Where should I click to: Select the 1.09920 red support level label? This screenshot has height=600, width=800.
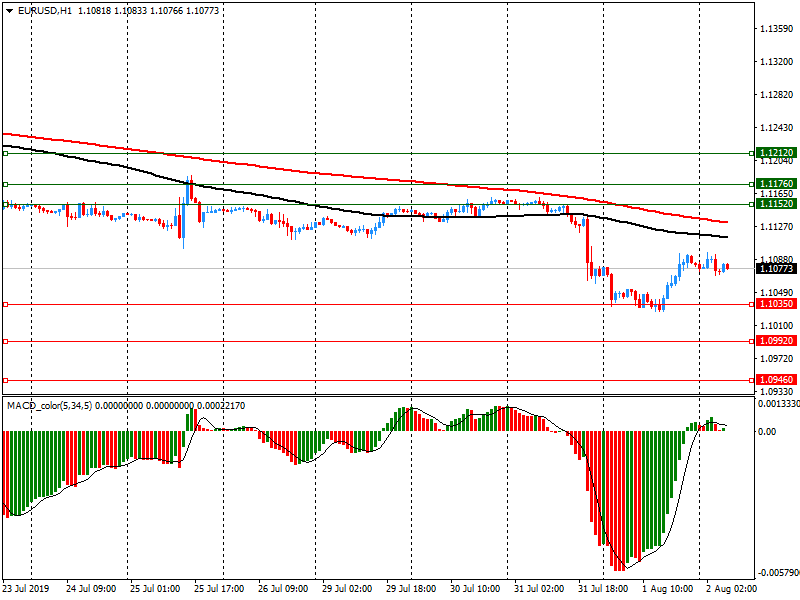click(x=777, y=341)
